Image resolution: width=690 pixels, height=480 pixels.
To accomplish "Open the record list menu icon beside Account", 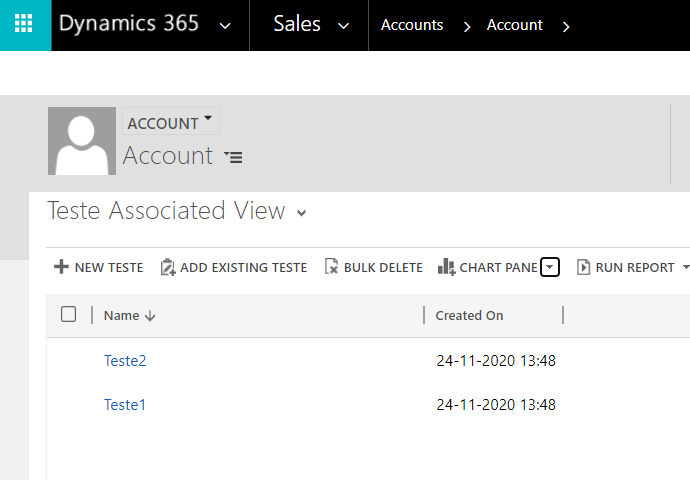I will click(234, 157).
